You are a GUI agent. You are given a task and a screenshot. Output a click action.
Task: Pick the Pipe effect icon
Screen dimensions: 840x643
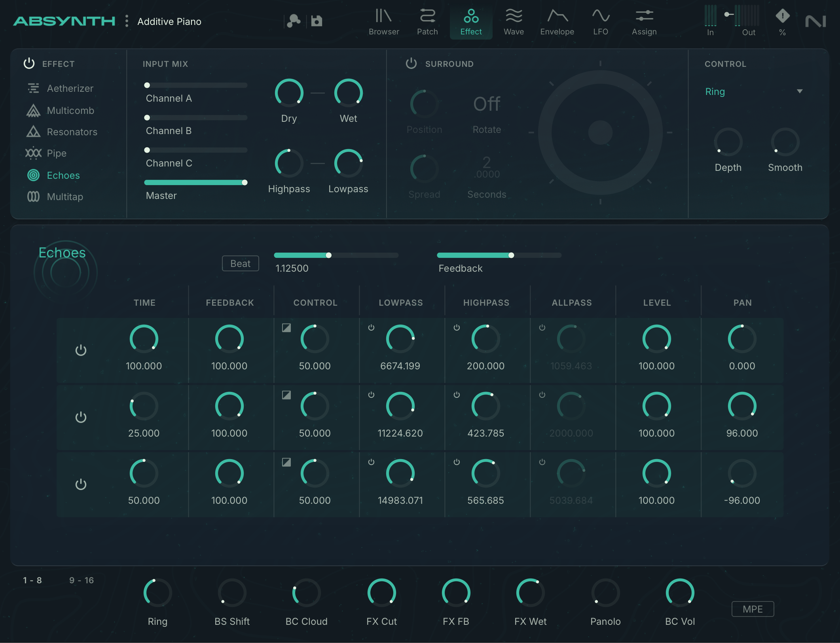(x=33, y=153)
